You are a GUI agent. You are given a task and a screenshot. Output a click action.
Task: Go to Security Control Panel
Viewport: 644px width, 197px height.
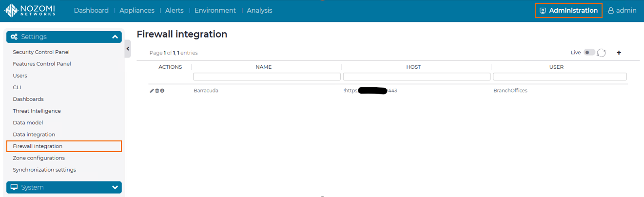[x=41, y=52]
